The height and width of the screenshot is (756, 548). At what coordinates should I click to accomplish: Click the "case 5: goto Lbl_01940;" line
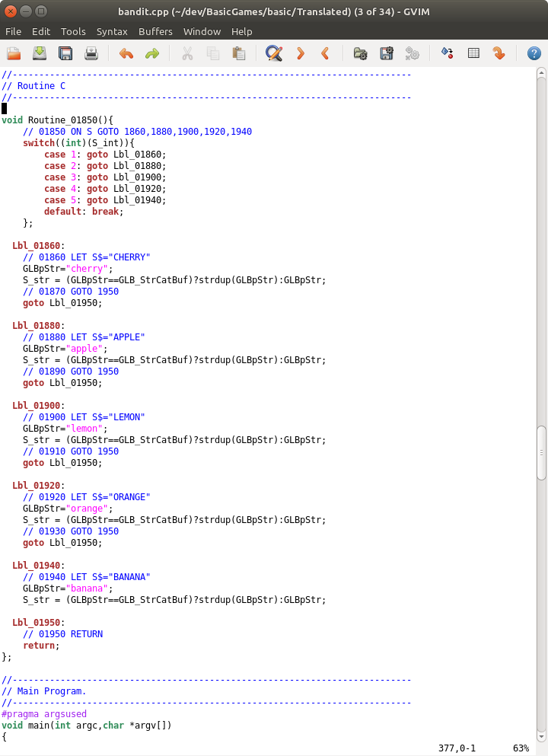pyautogui.click(x=105, y=200)
